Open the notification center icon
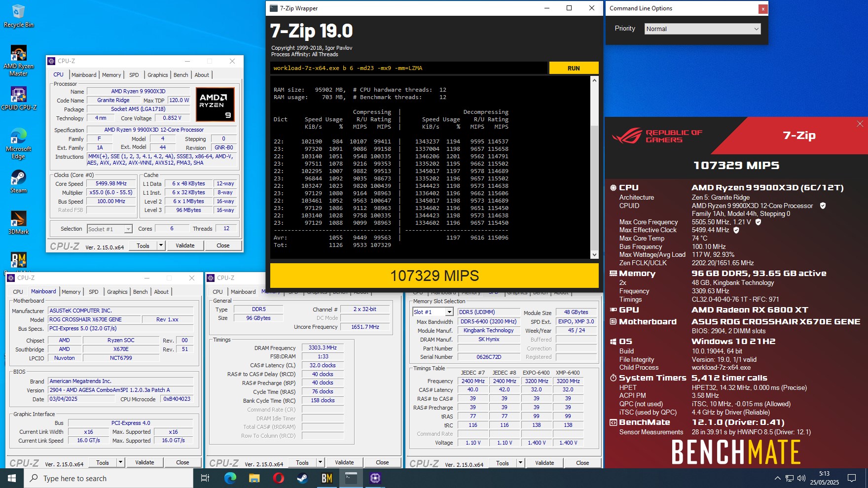 852,478
